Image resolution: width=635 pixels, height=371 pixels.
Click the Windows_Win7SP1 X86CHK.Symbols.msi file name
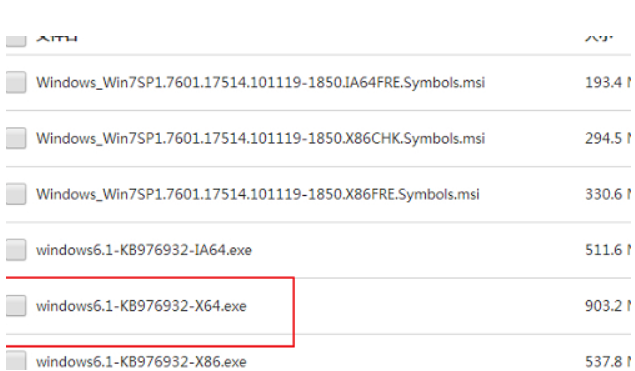click(x=260, y=139)
